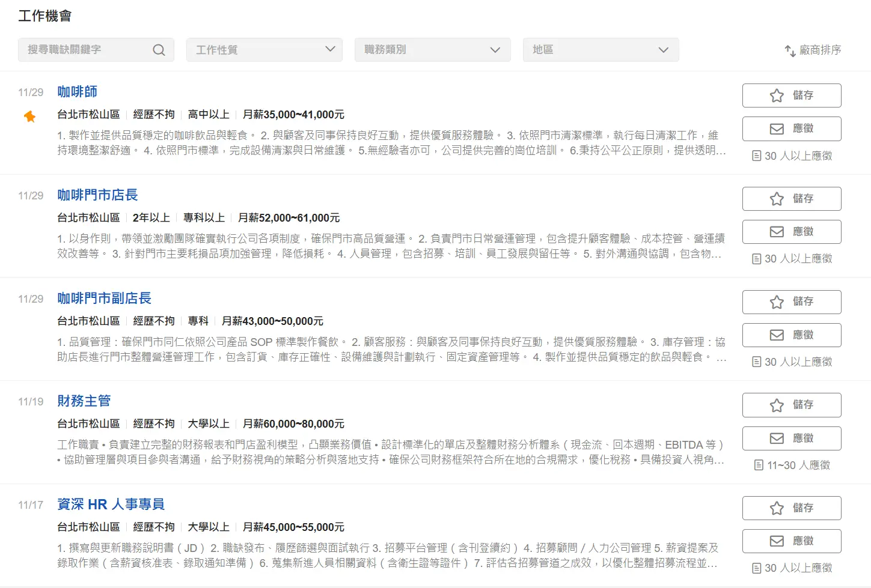Image resolution: width=871 pixels, height=588 pixels.
Task: Click the orange pin icon beside 咖啡師
Action: tap(29, 117)
